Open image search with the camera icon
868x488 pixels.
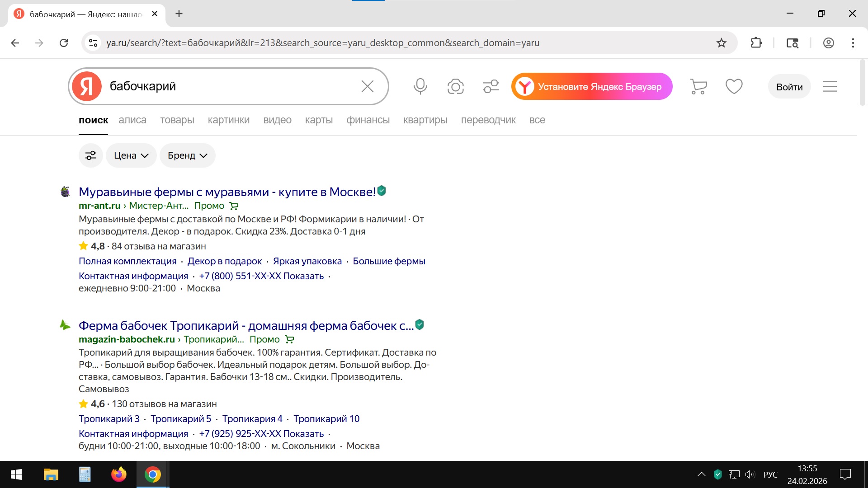point(455,86)
